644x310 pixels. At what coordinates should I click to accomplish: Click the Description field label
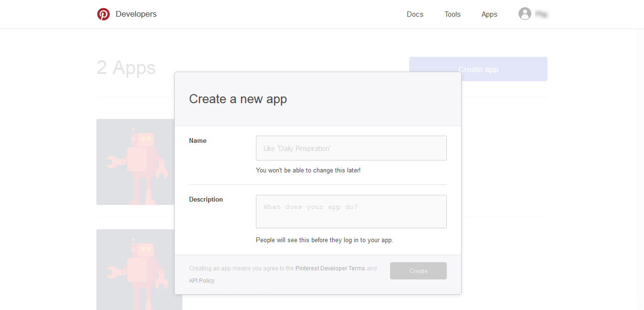coord(206,200)
